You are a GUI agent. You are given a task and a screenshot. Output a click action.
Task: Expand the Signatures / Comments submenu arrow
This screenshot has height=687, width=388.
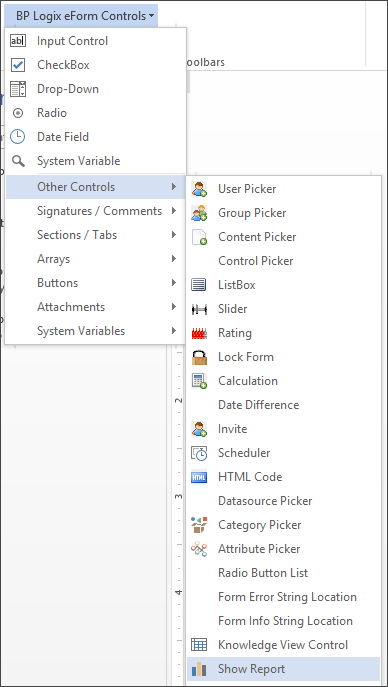tap(174, 211)
